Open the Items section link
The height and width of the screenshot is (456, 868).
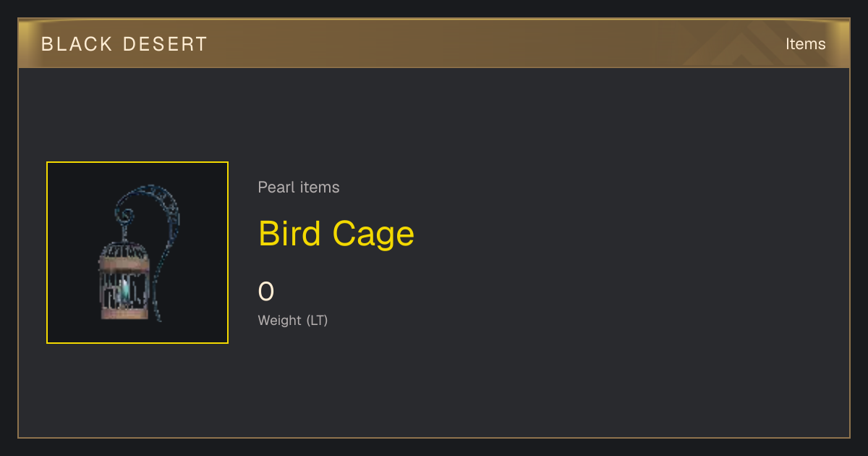[x=805, y=44]
